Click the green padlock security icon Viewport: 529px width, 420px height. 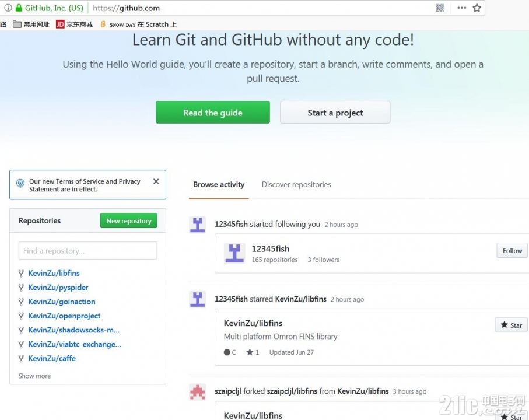tap(19, 8)
